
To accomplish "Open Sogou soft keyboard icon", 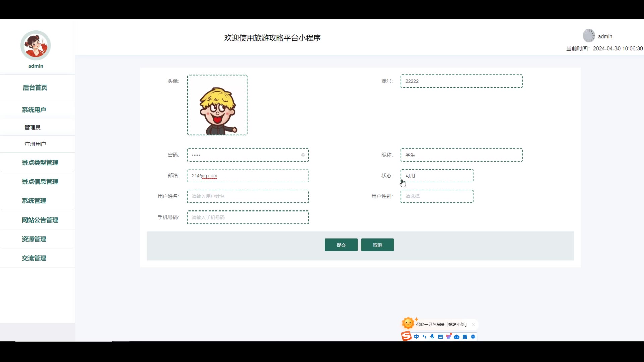I will [440, 337].
